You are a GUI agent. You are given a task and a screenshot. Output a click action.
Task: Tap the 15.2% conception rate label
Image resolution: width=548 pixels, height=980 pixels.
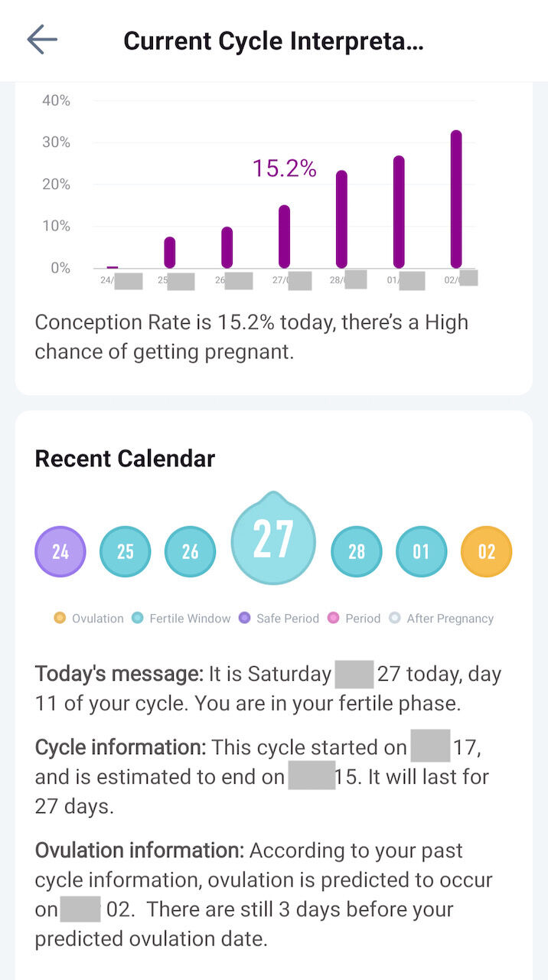[x=284, y=168]
